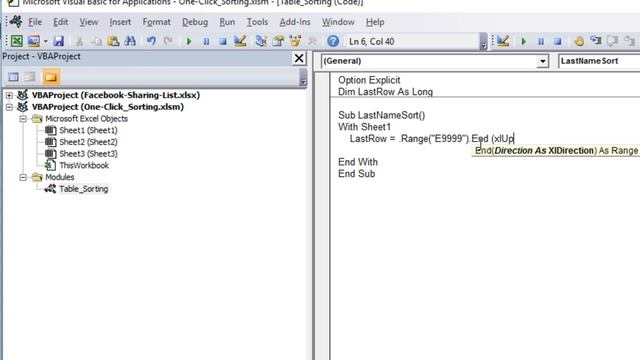This screenshot has width=640, height=360.
Task: Click the Insert UserForm toolbar icon
Action: tap(34, 41)
